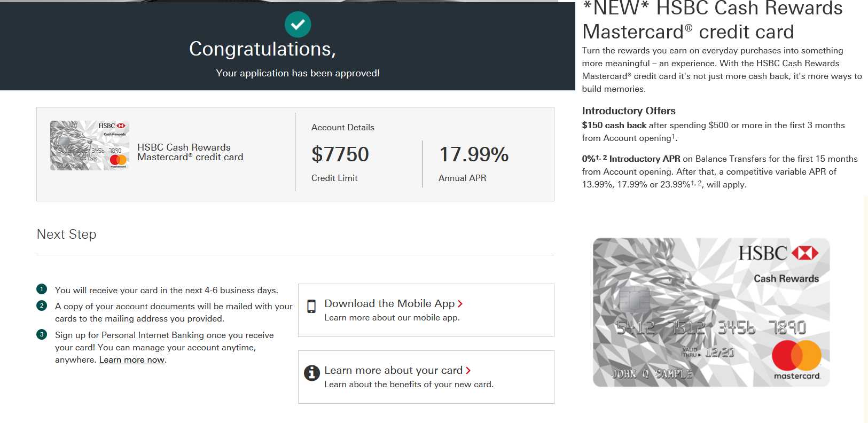Click the HSBC hexagon logo on large card
The width and height of the screenshot is (868, 423).
[805, 253]
